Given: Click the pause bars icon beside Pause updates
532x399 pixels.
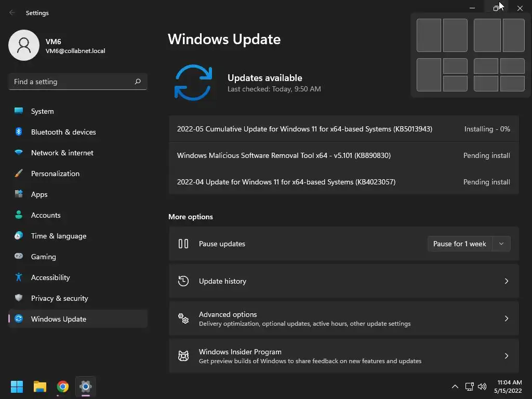Looking at the screenshot, I should [x=183, y=244].
